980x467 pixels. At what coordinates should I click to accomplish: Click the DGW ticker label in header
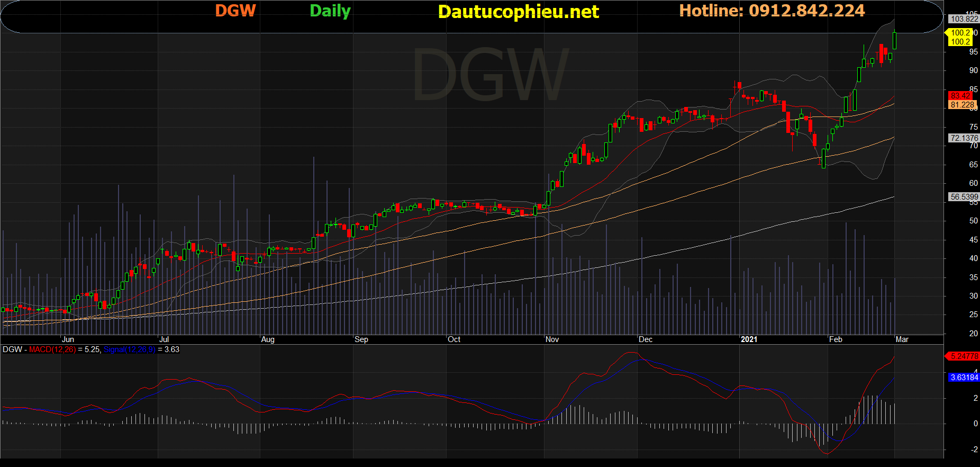[235, 11]
